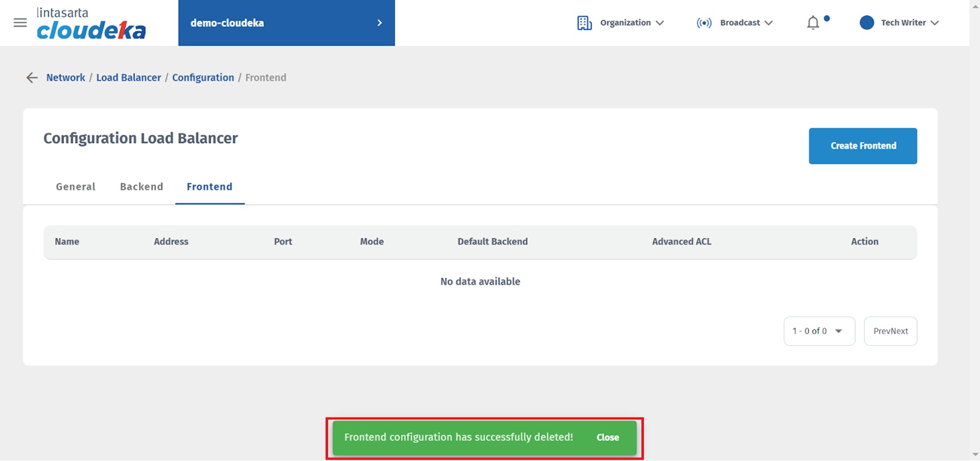Switch to the General tab
The image size is (980, 461).
pos(75,187)
